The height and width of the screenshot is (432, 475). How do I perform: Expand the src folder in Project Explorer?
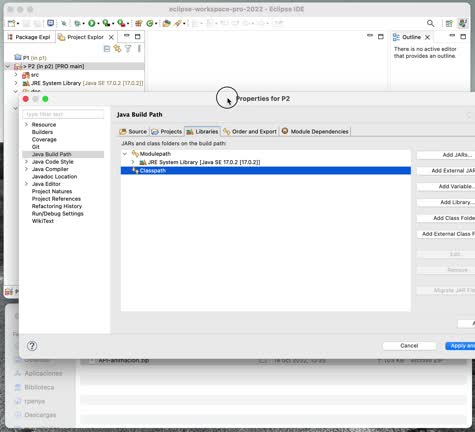coord(16,75)
